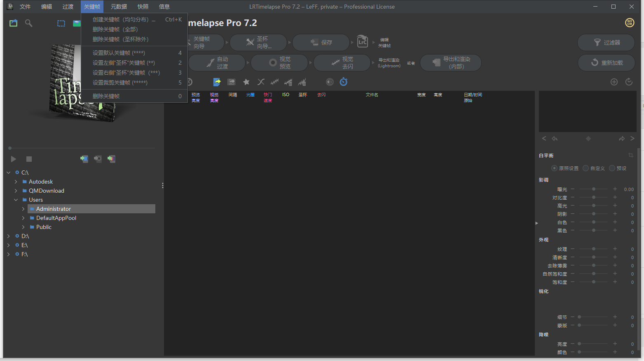Click the 重新加载 reload button
Screen dimensions: 644x361
tap(606, 63)
